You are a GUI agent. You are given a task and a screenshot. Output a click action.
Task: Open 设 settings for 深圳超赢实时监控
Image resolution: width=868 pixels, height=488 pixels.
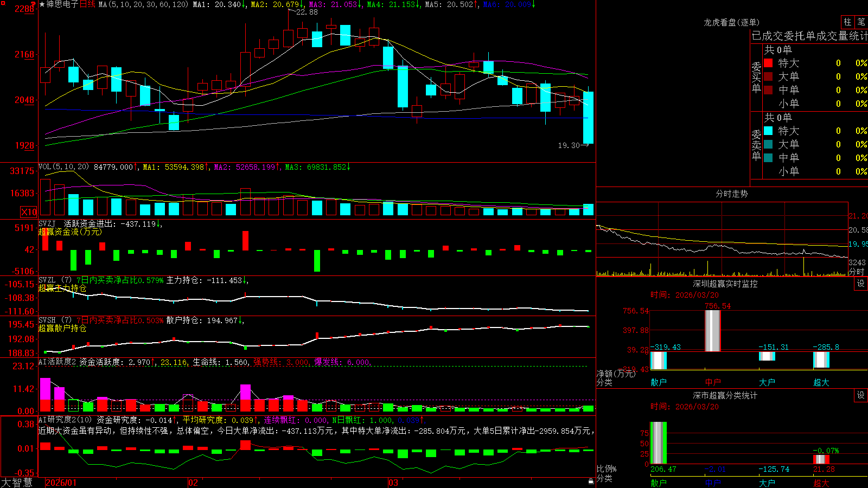coord(861,284)
